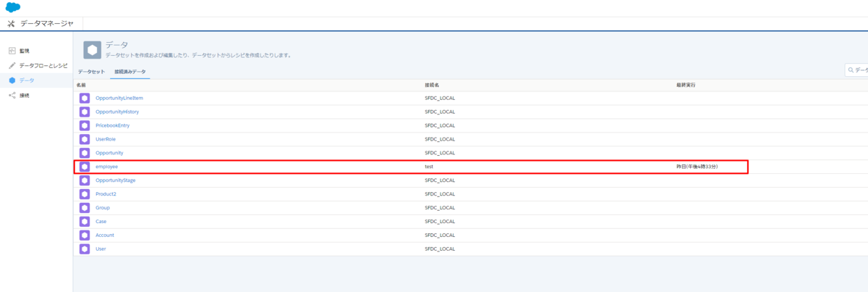The width and height of the screenshot is (868, 292).
Task: Open the Product2 link
Action: 106,194
